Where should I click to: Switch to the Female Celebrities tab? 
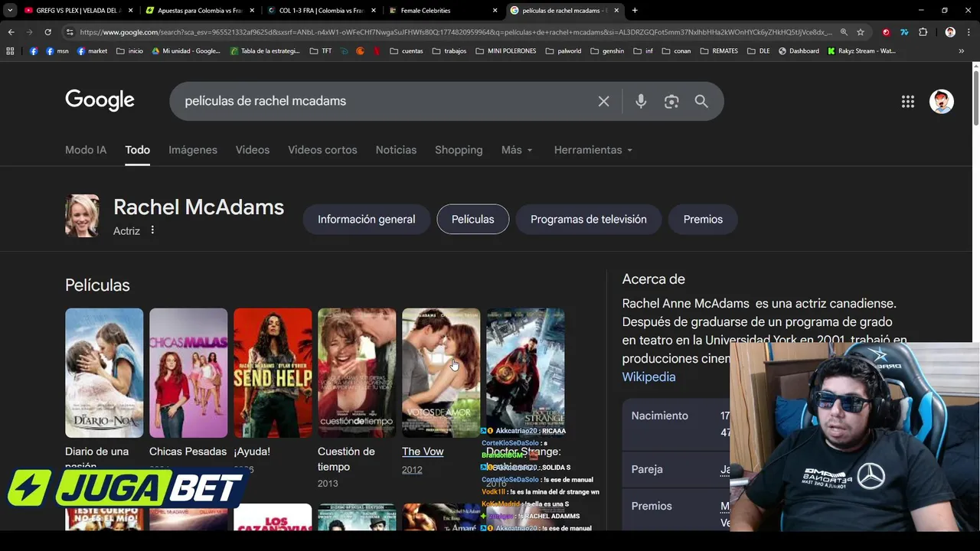pyautogui.click(x=443, y=11)
